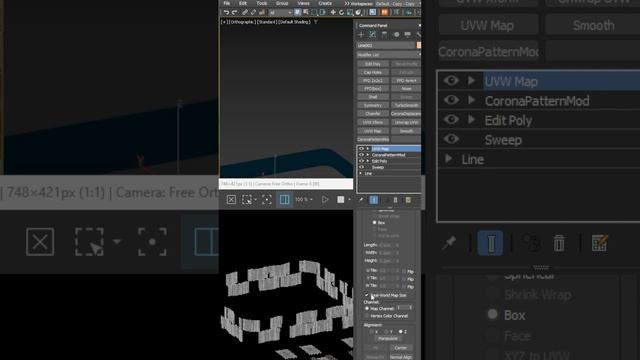Screen dimensions: 640x360
Task: Open Display tab icon in Command Panel
Action: 407,35
